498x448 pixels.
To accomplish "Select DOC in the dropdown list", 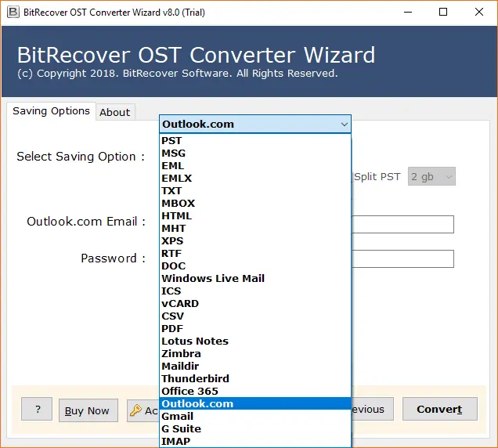I will tap(255, 266).
